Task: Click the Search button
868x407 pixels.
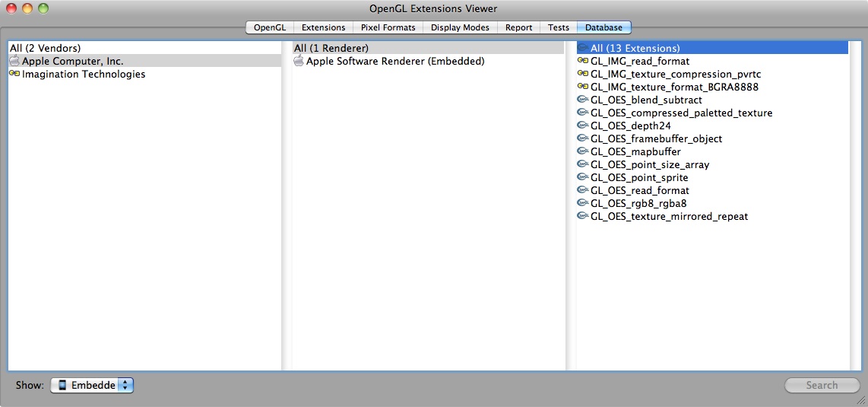Action: pos(822,386)
